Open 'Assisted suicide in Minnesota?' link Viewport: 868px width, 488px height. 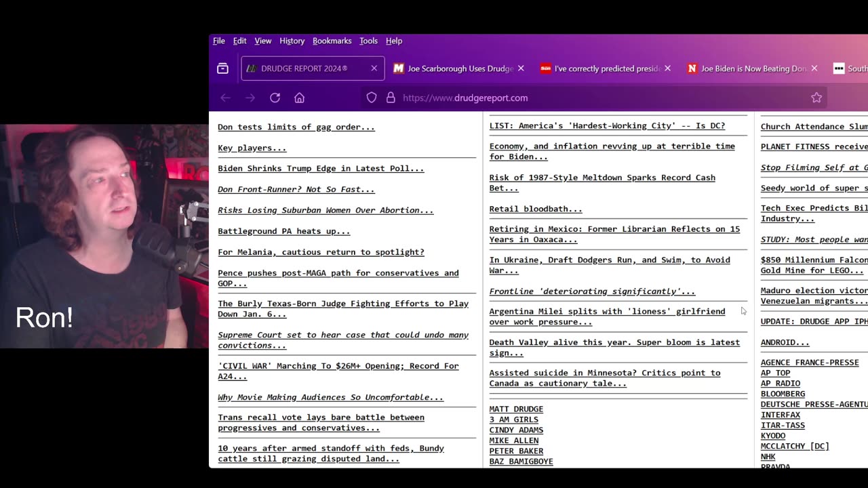coord(605,378)
